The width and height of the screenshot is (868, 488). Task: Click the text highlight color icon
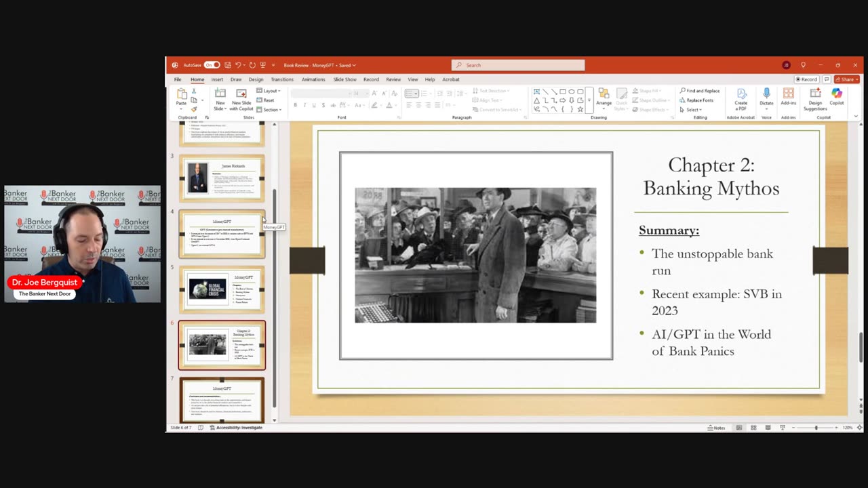(374, 105)
